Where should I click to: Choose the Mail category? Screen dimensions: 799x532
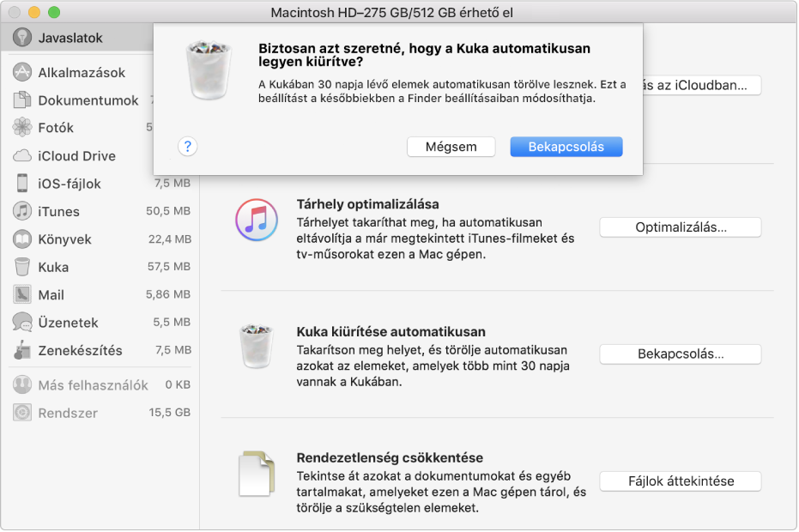pos(100,294)
